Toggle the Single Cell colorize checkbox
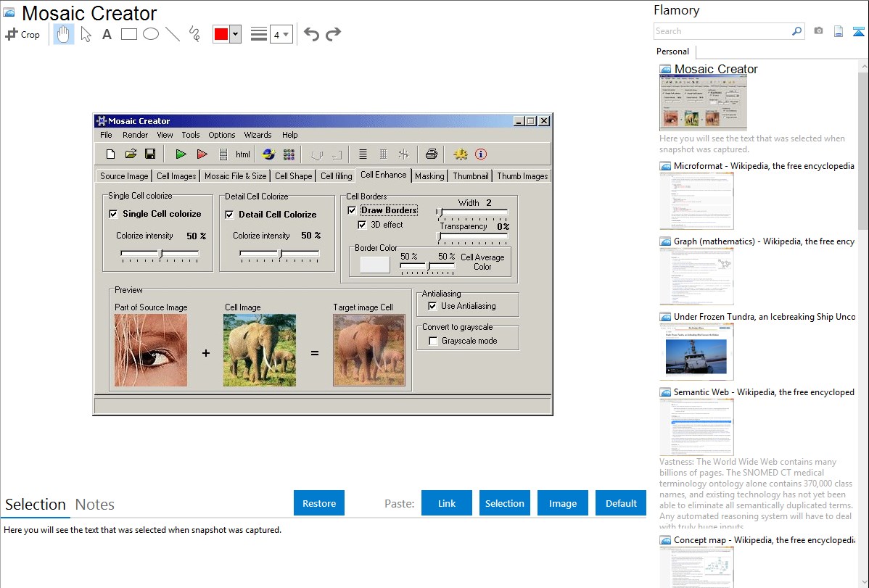 tap(114, 214)
